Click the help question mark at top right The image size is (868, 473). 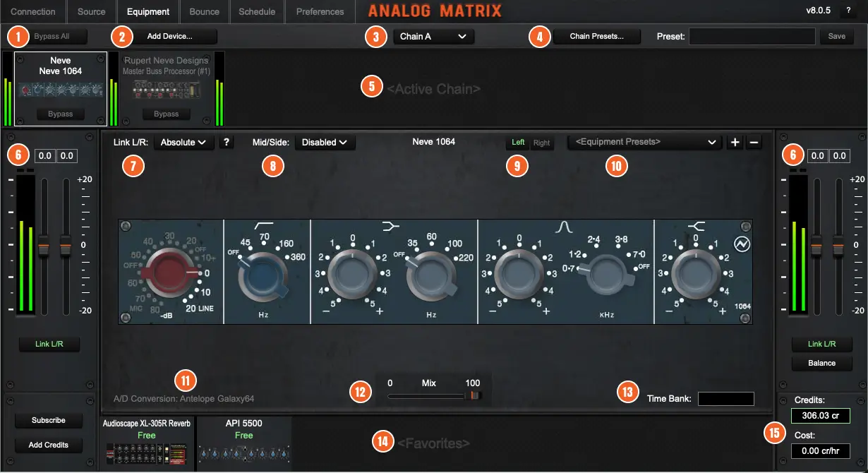pos(848,11)
